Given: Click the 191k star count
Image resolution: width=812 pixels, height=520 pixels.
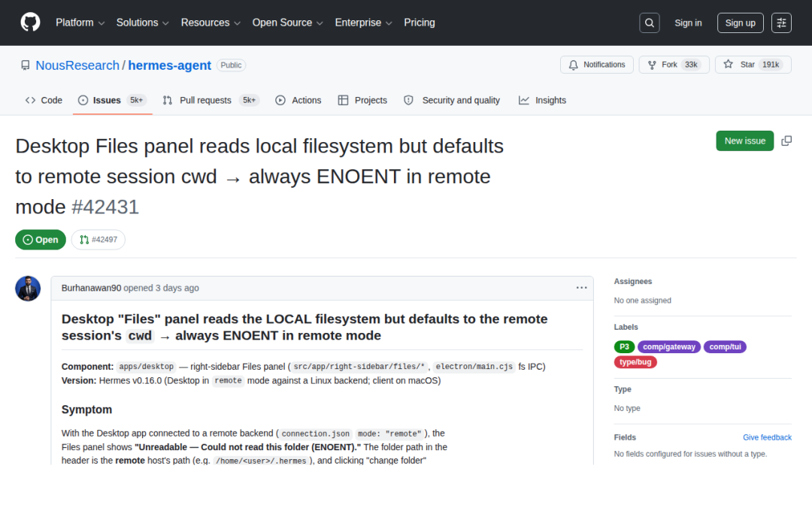Looking at the screenshot, I should [771, 65].
